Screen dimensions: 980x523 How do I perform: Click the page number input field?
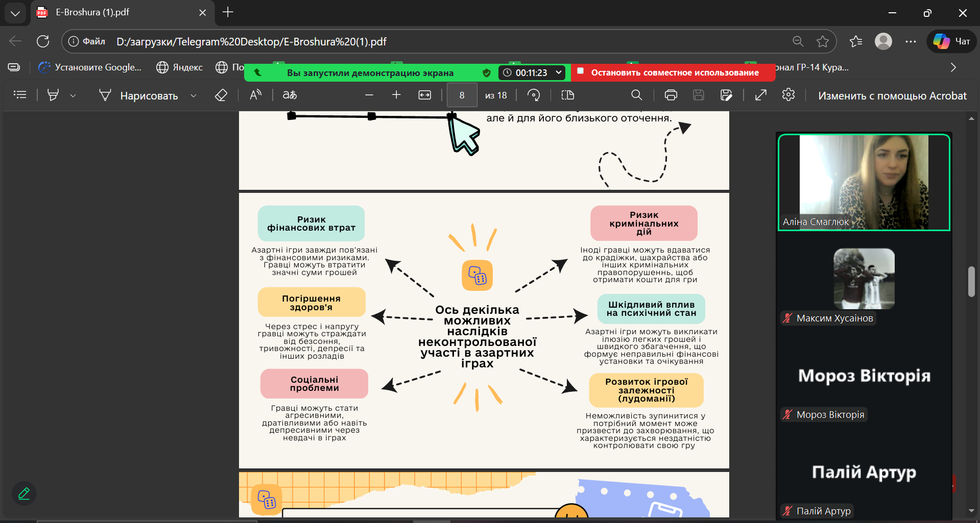(462, 95)
